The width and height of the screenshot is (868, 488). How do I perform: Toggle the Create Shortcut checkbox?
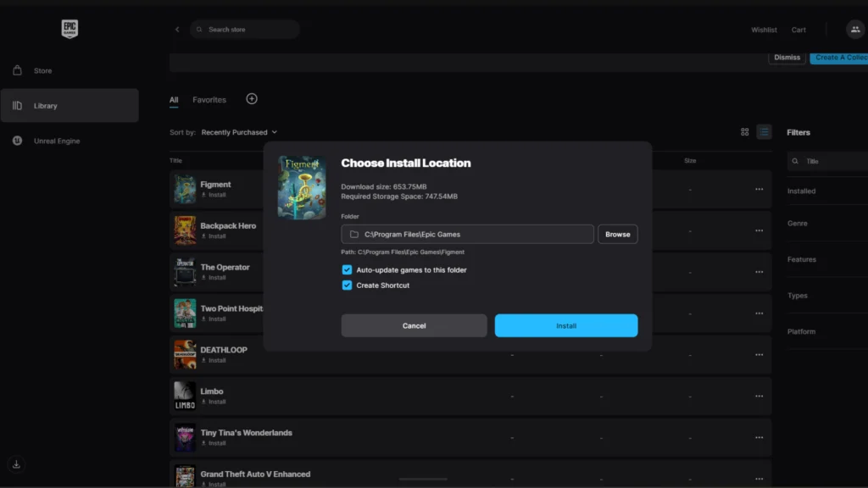347,286
